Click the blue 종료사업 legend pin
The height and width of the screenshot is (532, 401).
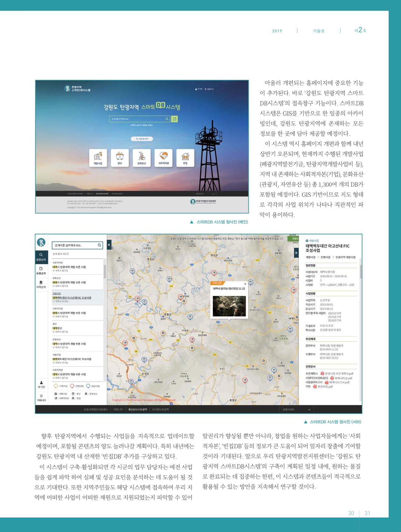click(88, 386)
